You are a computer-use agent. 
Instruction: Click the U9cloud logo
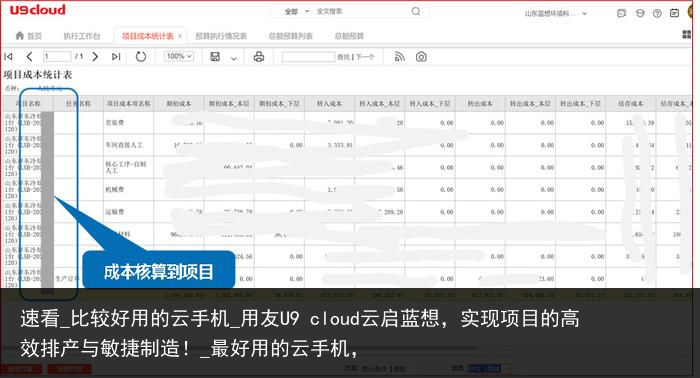pos(38,10)
